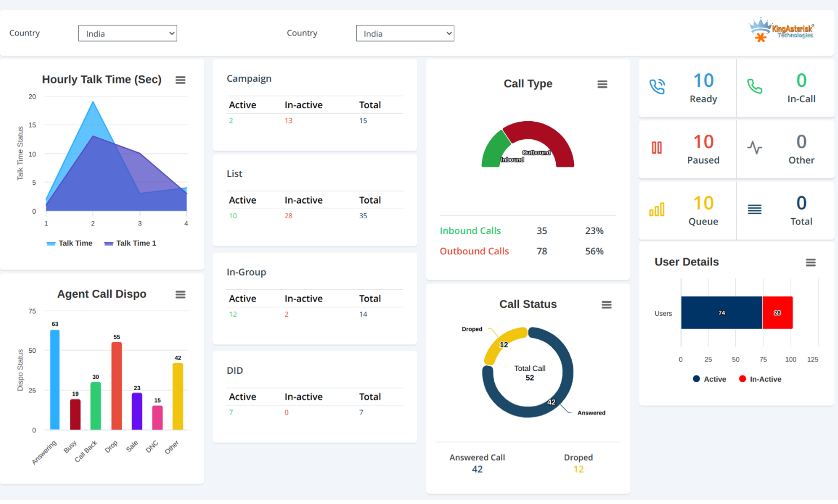The height and width of the screenshot is (504, 838).
Task: Toggle the In-Active legend in User Details
Action: [x=760, y=379]
